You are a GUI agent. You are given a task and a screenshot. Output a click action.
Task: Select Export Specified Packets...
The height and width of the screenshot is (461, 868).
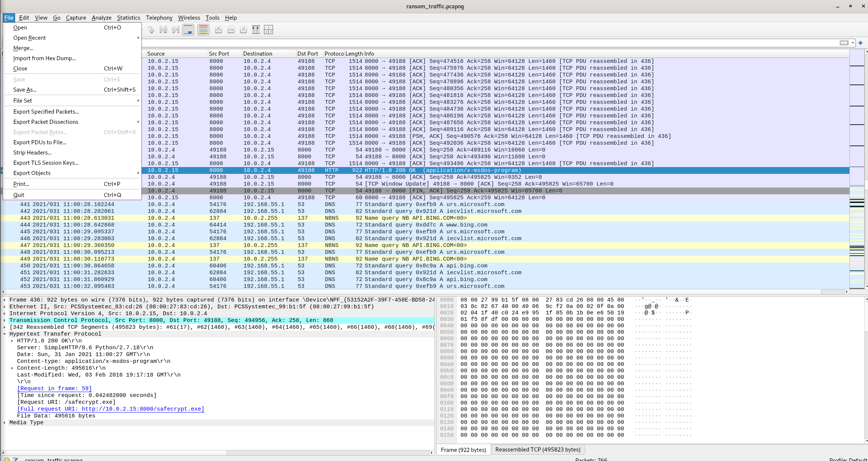pyautogui.click(x=72, y=112)
